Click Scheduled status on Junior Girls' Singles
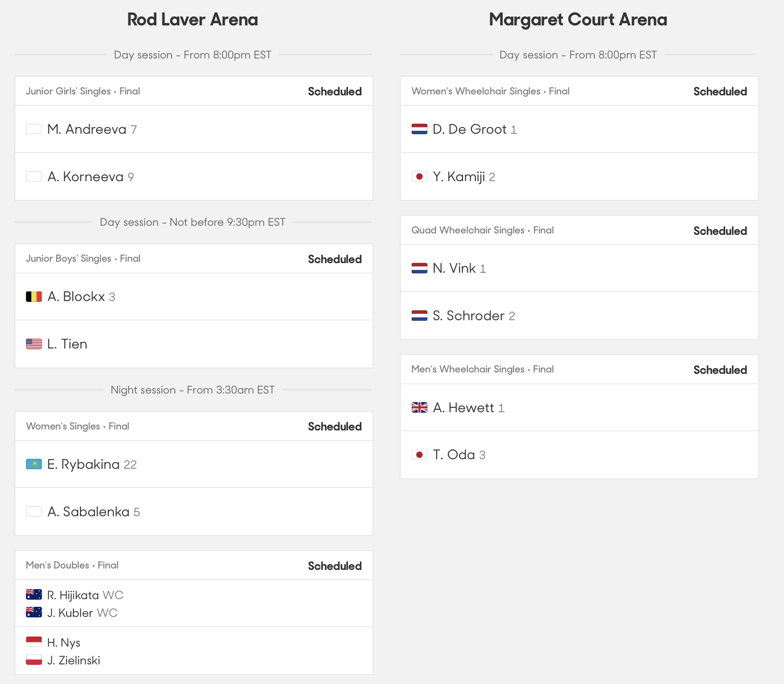784x684 pixels. pyautogui.click(x=334, y=92)
